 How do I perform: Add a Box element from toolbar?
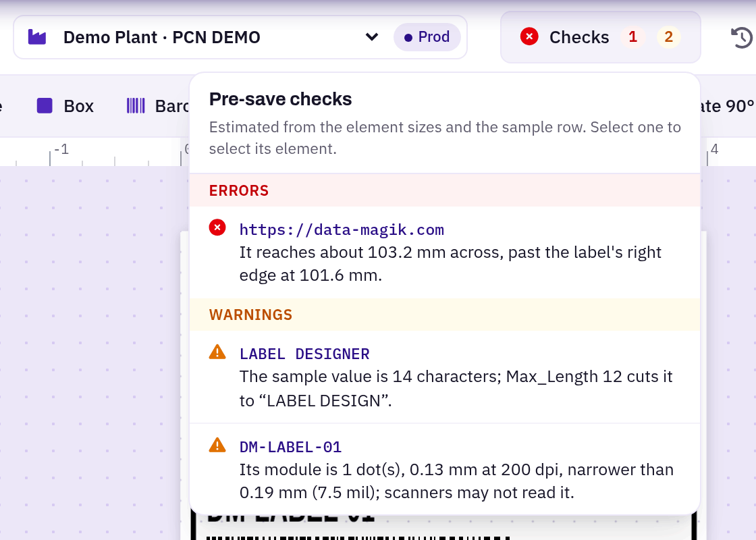coord(65,106)
